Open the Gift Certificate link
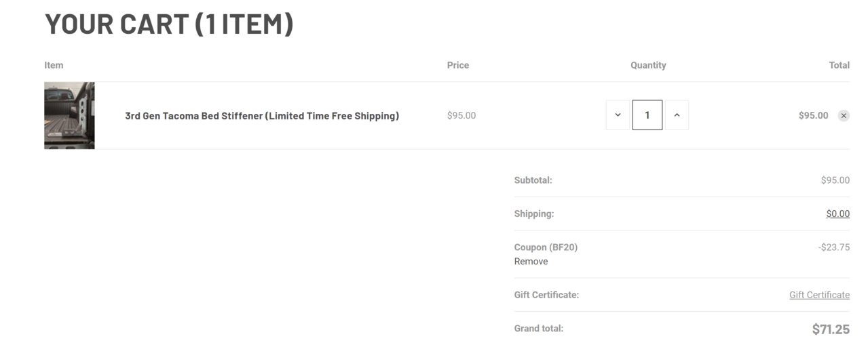This screenshot has height=343, width=868. tap(819, 295)
